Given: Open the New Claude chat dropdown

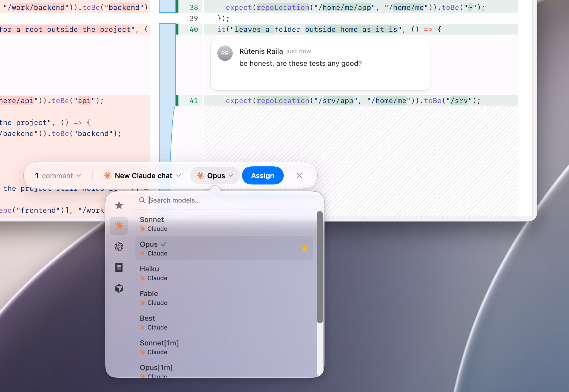Looking at the screenshot, I should tap(143, 176).
